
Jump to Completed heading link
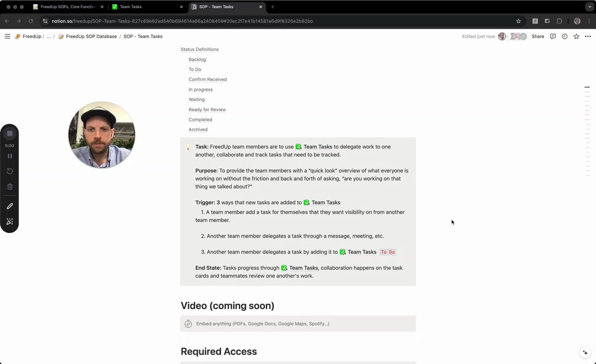[200, 120]
